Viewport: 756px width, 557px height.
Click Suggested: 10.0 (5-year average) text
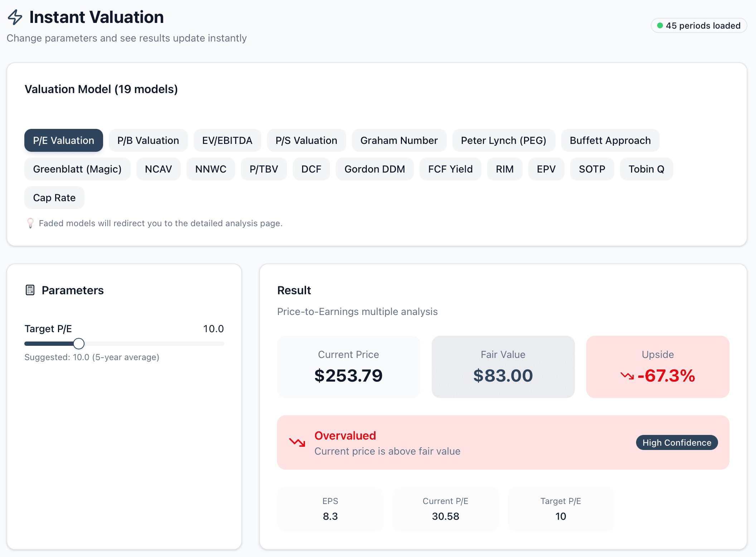(92, 357)
